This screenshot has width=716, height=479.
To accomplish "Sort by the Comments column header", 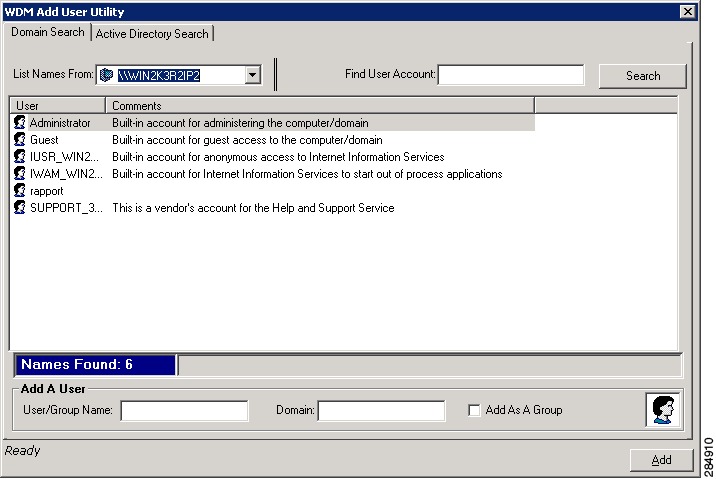I will [x=320, y=105].
